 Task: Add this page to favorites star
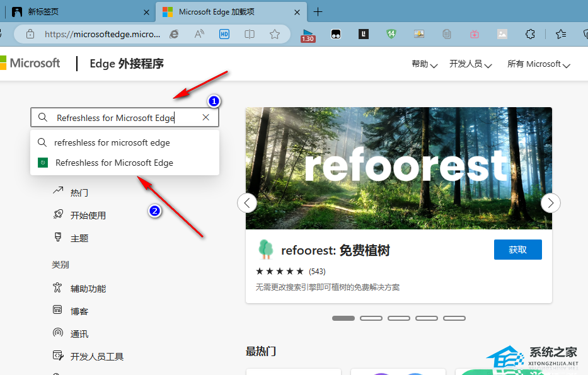pyautogui.click(x=275, y=34)
